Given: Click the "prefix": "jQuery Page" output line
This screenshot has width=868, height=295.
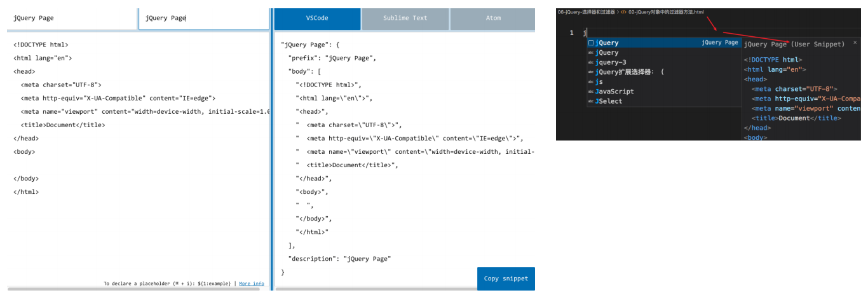Looking at the screenshot, I should 332,58.
